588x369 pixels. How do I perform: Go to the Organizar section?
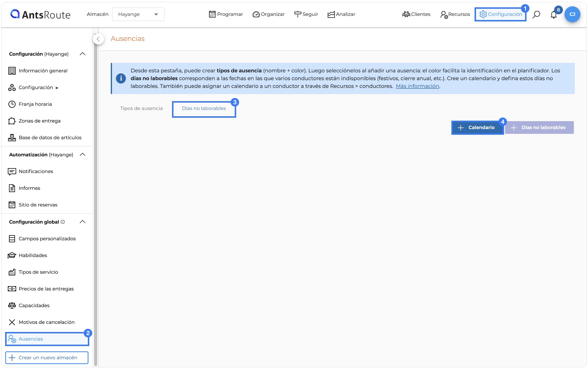pos(268,14)
